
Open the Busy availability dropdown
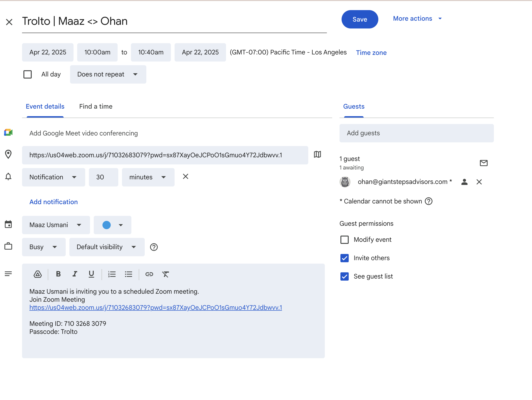click(44, 247)
